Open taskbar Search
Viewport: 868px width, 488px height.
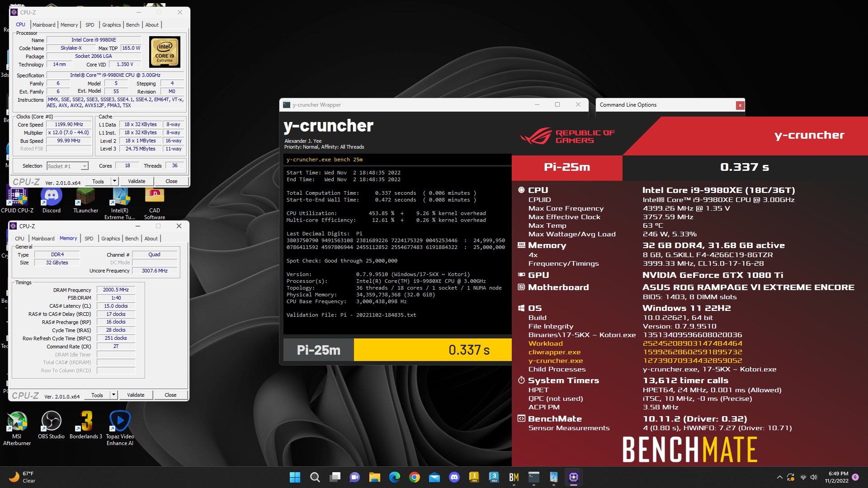coord(315,477)
